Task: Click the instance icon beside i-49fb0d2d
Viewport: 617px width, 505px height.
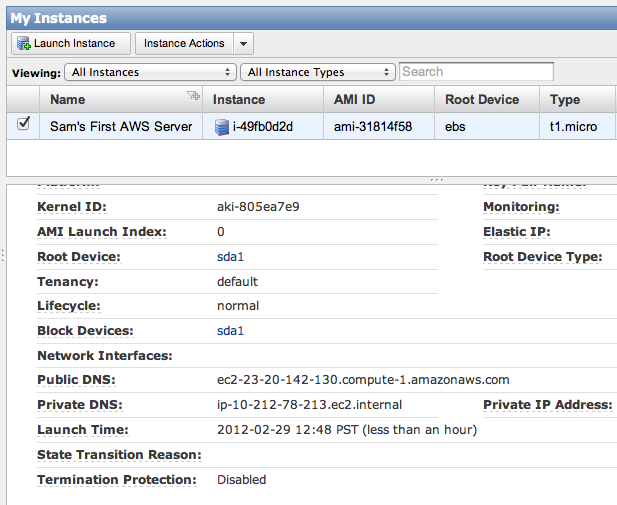Action: click(222, 127)
